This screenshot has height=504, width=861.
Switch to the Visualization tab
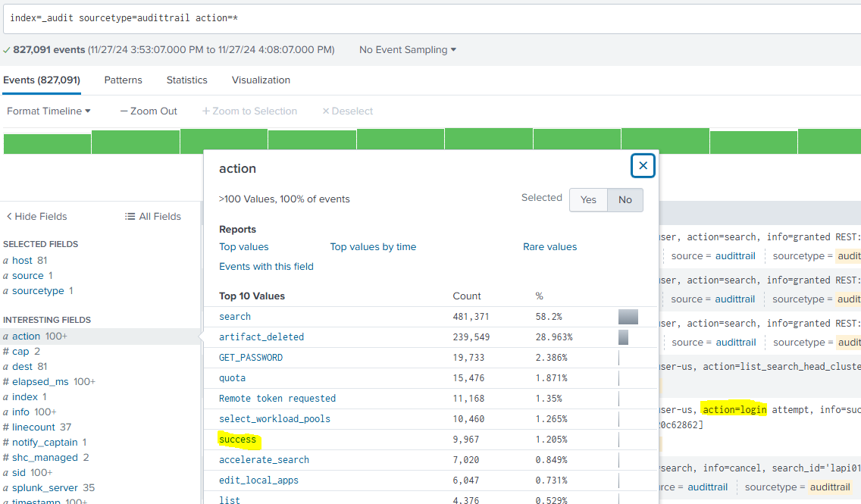point(261,80)
